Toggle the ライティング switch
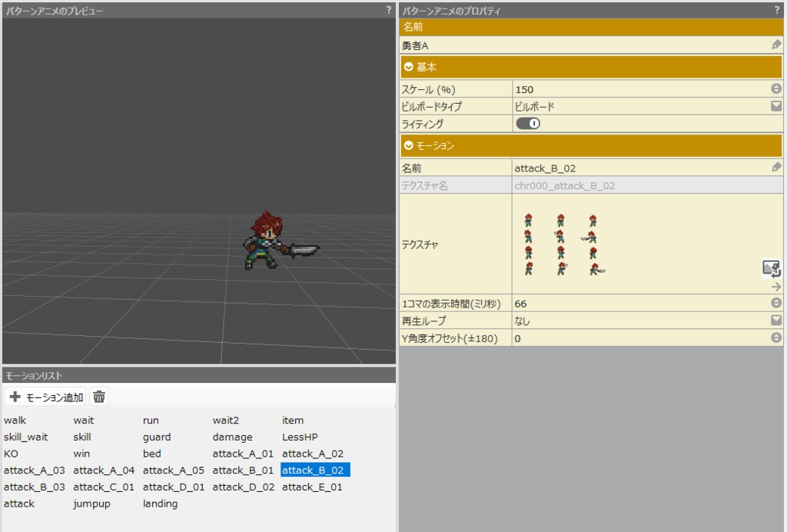The height and width of the screenshot is (532, 787). pyautogui.click(x=528, y=124)
